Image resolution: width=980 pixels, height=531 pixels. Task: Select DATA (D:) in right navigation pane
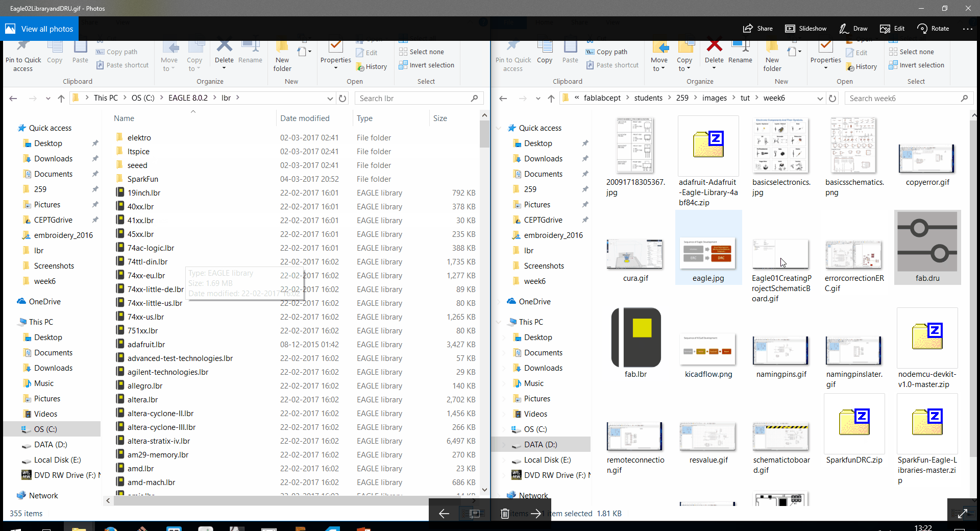(541, 444)
